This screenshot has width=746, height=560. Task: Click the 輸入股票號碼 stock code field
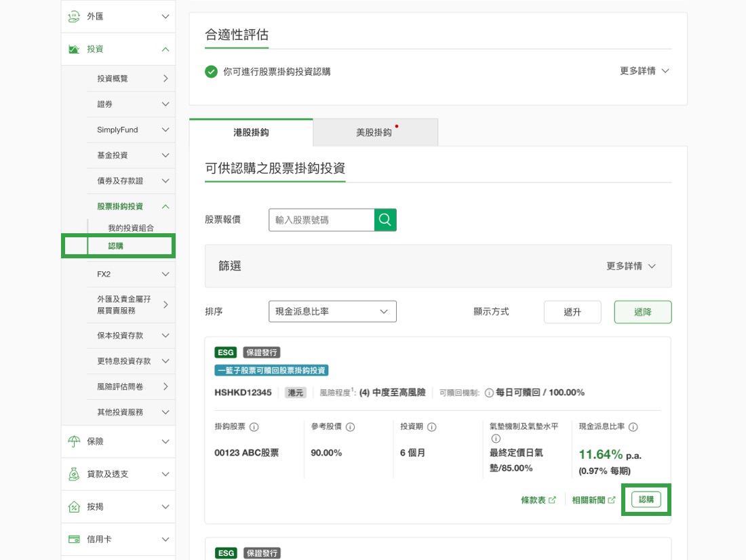pos(321,220)
